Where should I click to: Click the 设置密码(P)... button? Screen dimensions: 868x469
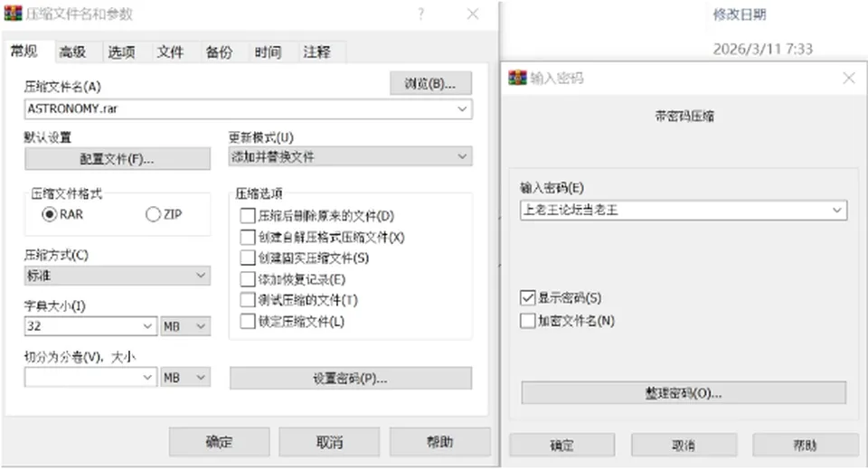pyautogui.click(x=351, y=379)
